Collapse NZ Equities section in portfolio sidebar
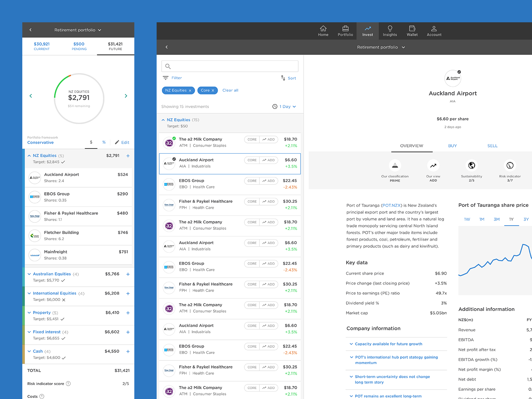The width and height of the screenshot is (532, 399). pyautogui.click(x=29, y=156)
